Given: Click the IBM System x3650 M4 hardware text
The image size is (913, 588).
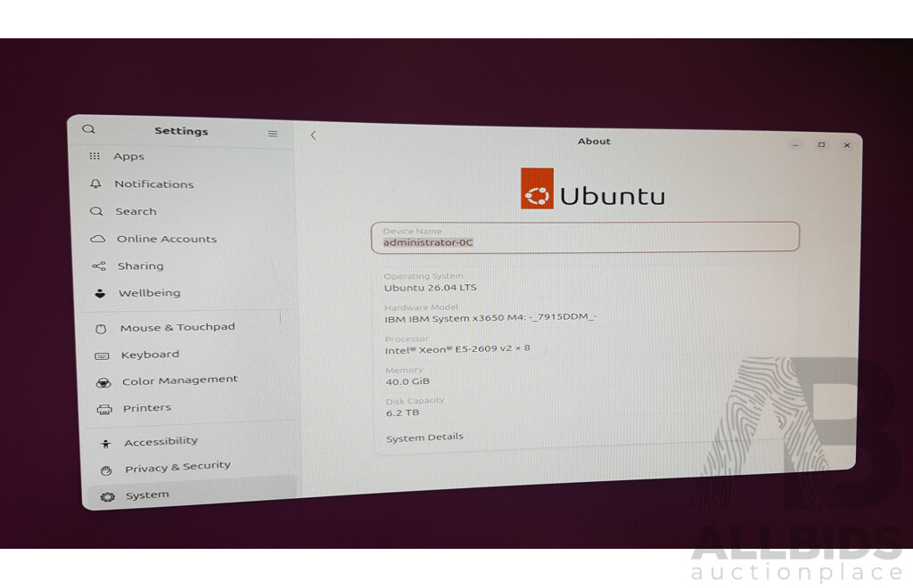Looking at the screenshot, I should 490,317.
